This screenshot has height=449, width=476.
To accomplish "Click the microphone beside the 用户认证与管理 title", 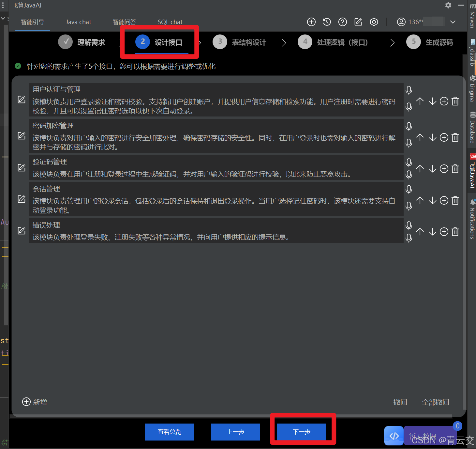I will 409,90.
